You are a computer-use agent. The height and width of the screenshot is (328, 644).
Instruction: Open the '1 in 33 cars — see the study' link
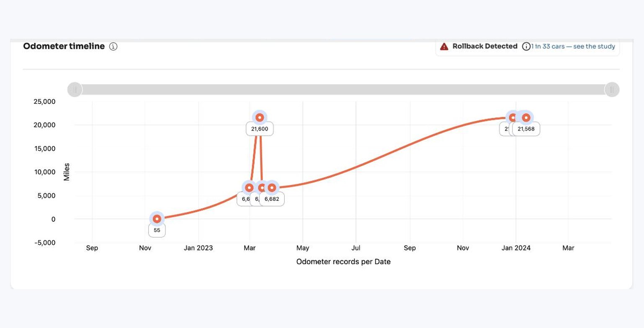pyautogui.click(x=574, y=46)
